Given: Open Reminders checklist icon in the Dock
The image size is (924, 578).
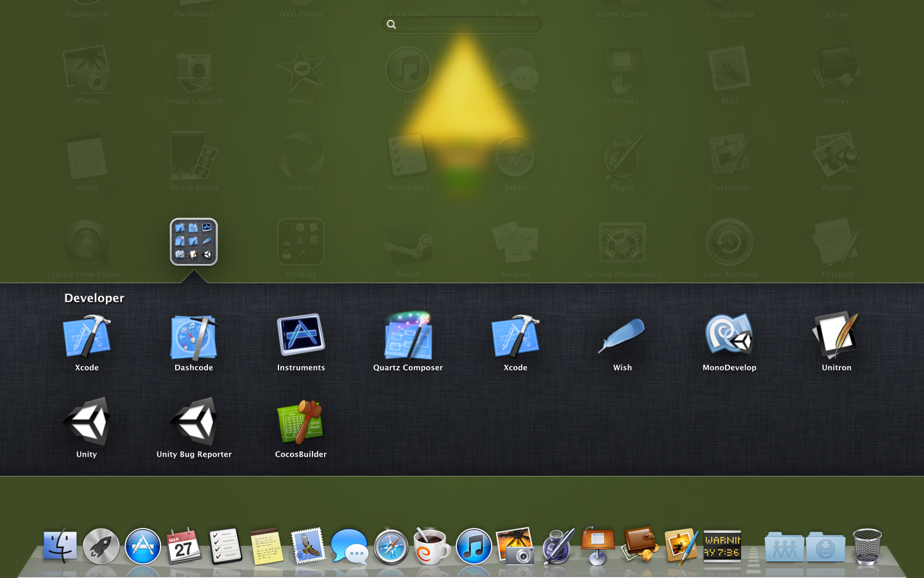Looking at the screenshot, I should tap(225, 546).
